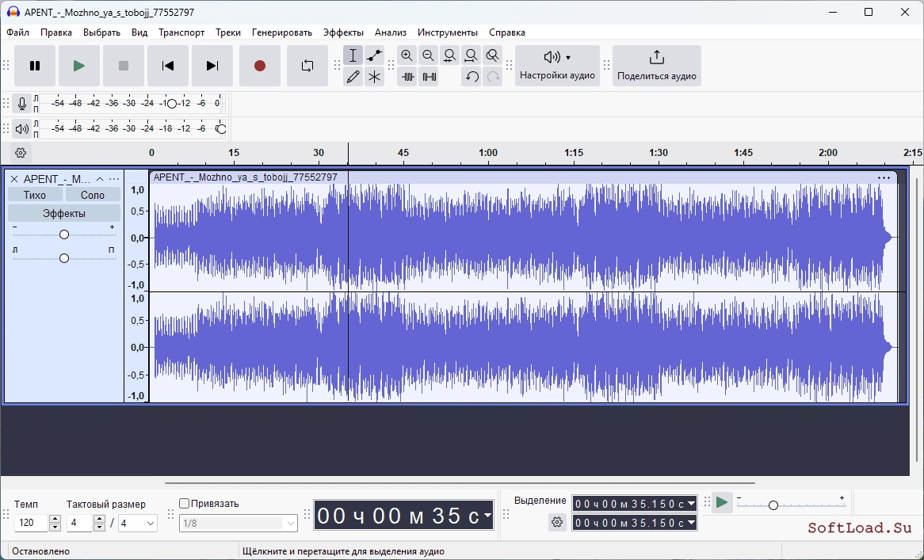The height and width of the screenshot is (560, 924).
Task: Adjust the playback level slider knob
Action: coord(221,129)
